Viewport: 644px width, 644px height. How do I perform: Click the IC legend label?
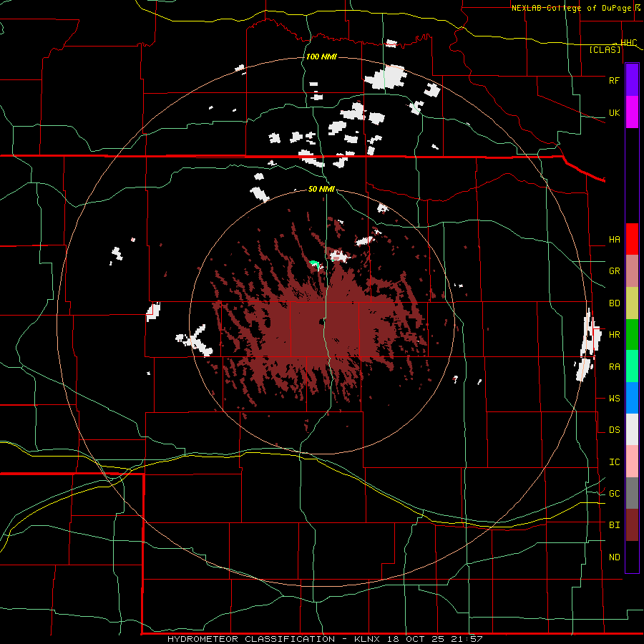point(614,462)
